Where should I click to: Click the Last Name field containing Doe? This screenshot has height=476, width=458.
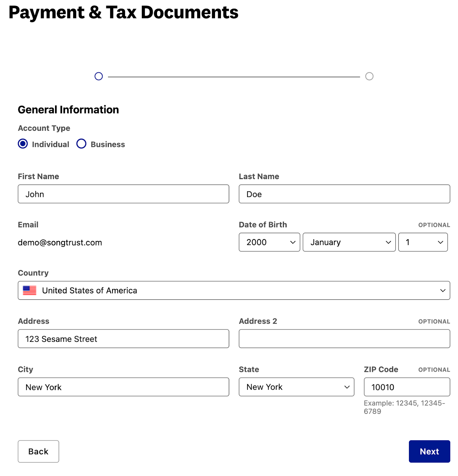click(x=344, y=194)
